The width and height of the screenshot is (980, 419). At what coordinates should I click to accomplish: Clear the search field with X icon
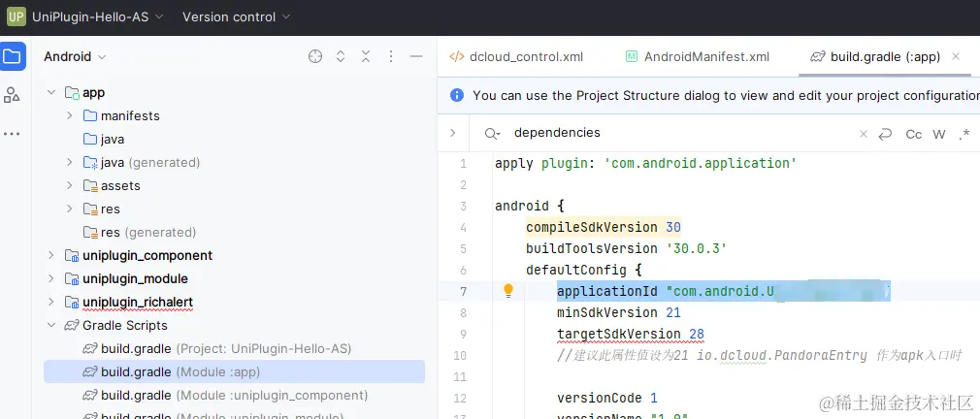tap(864, 134)
